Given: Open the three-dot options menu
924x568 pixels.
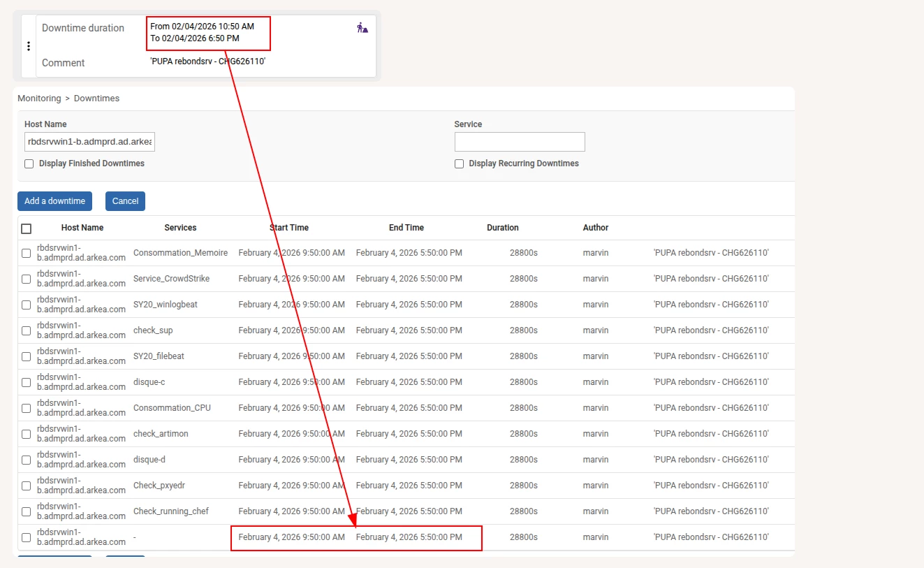Looking at the screenshot, I should [x=29, y=46].
